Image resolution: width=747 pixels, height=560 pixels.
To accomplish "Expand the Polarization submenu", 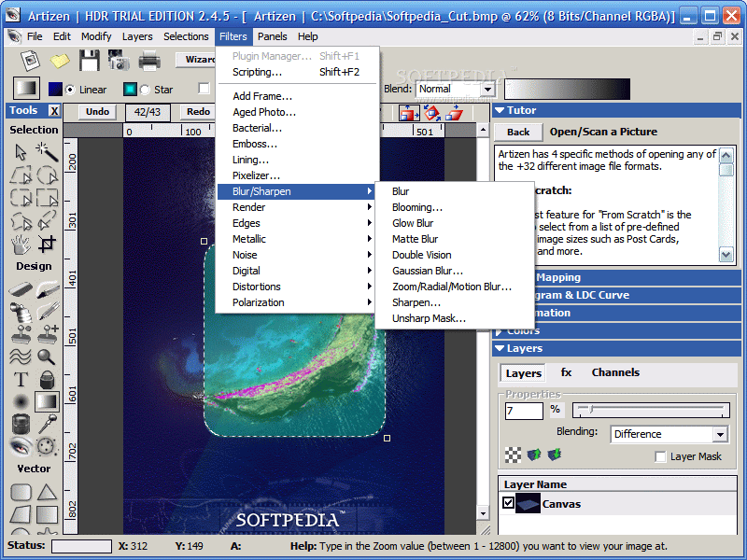I will pos(295,302).
